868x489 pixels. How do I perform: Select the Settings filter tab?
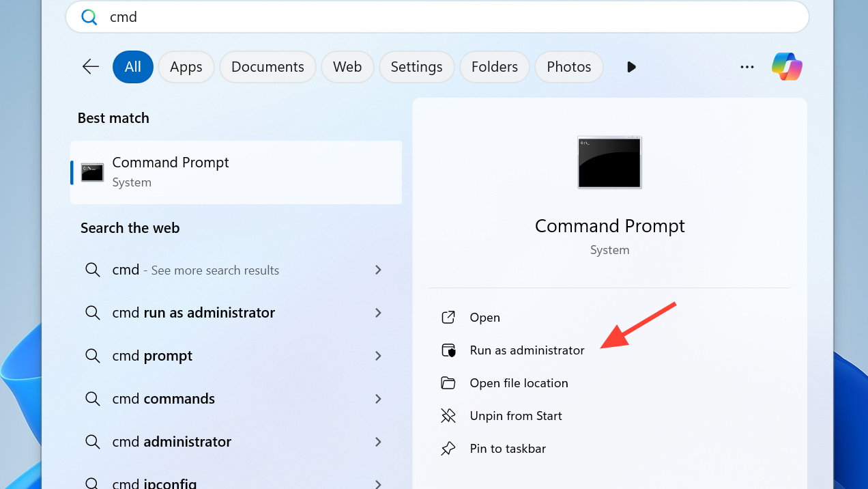[416, 67]
